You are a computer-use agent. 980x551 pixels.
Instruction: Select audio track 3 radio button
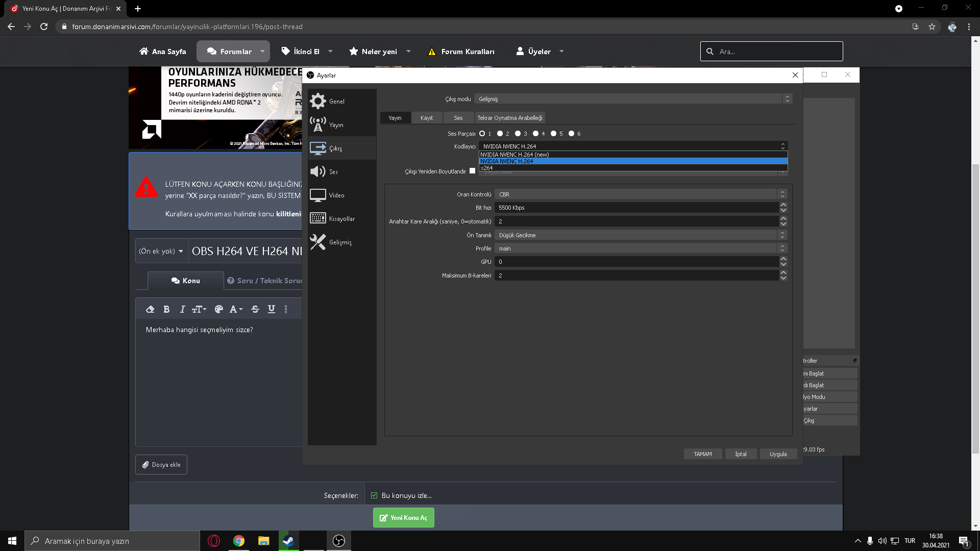[x=518, y=134]
